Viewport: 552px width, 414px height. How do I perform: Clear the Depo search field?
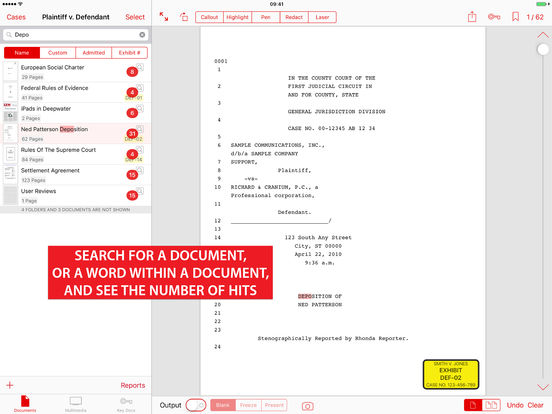tap(142, 34)
